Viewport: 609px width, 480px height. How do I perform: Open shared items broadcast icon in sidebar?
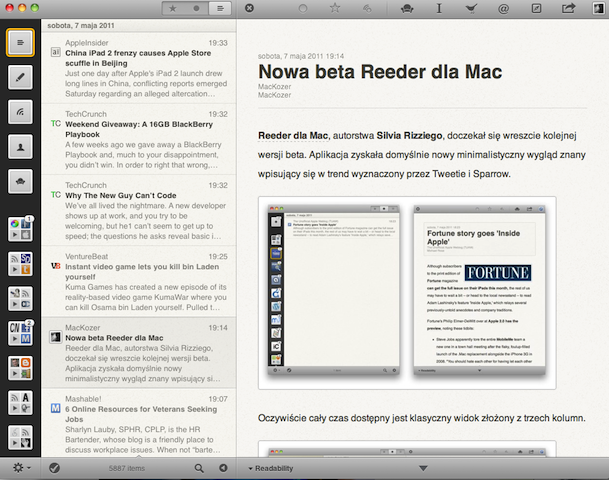point(20,112)
